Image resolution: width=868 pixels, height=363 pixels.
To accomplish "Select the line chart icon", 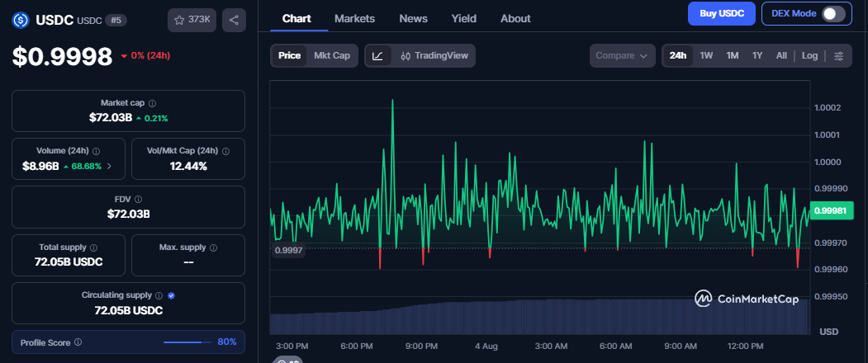I will (377, 56).
